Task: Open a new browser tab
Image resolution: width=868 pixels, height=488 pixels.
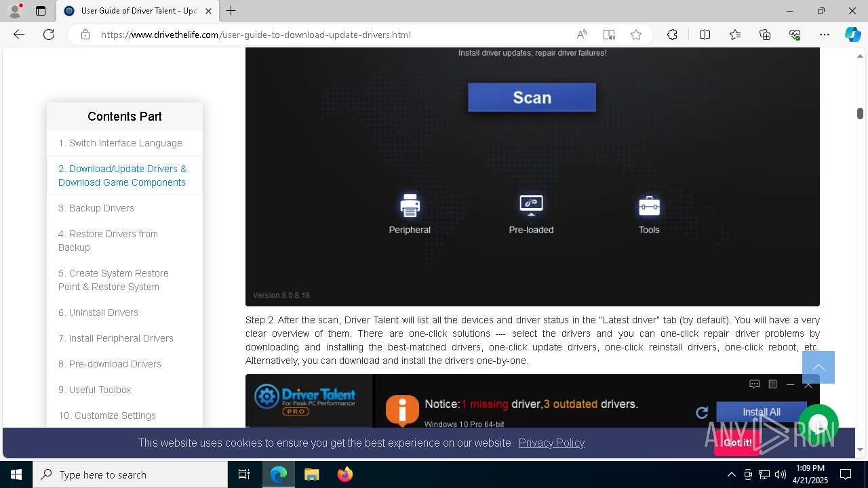Action: pyautogui.click(x=231, y=11)
